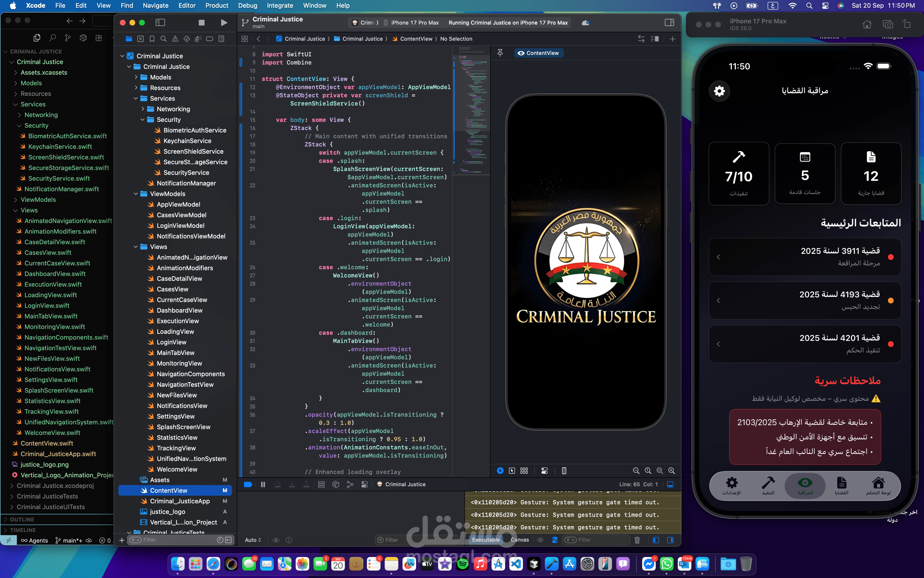Open the Breakpoint navigator tab
This screenshot has width=924, height=578.
coord(210,39)
